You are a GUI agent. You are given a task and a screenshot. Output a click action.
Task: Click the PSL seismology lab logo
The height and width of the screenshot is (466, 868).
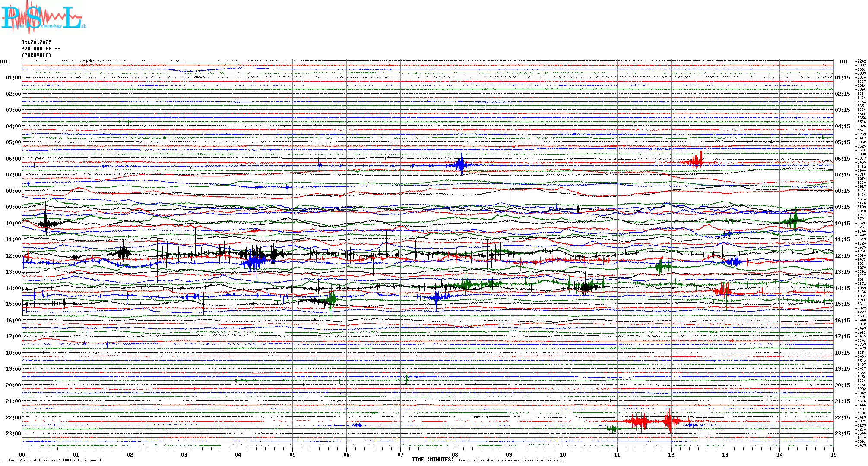[43, 17]
